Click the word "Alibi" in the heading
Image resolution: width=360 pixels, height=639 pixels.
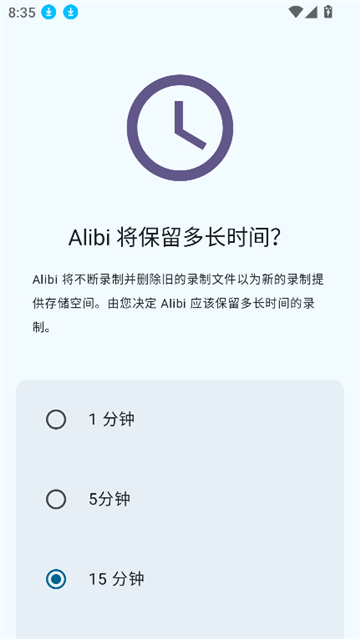pyautogui.click(x=89, y=238)
